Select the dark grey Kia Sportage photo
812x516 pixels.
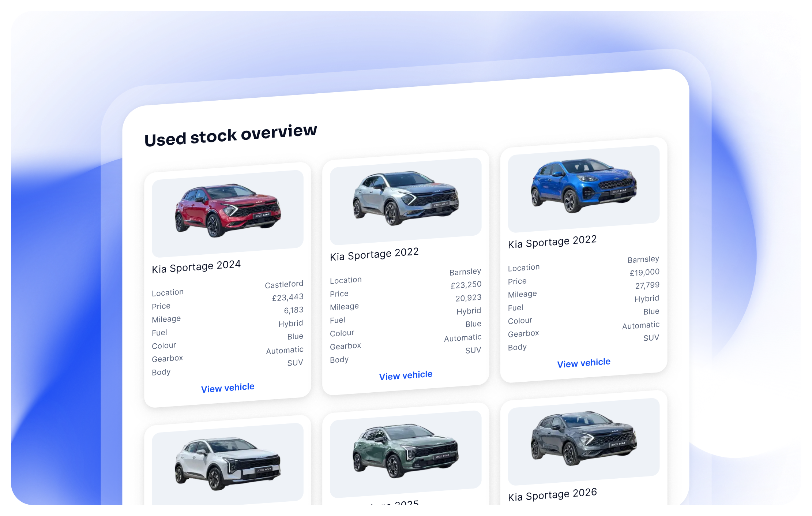pos(584,441)
